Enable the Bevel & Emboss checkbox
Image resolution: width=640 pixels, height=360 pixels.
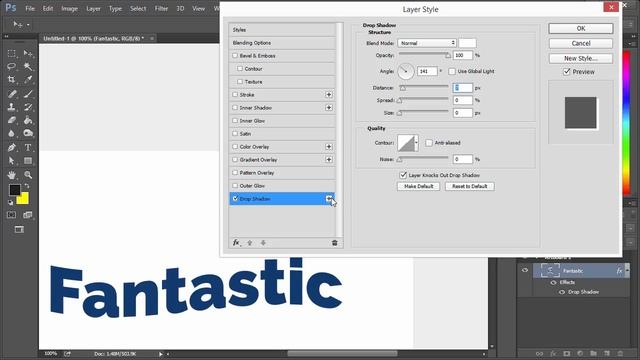235,56
